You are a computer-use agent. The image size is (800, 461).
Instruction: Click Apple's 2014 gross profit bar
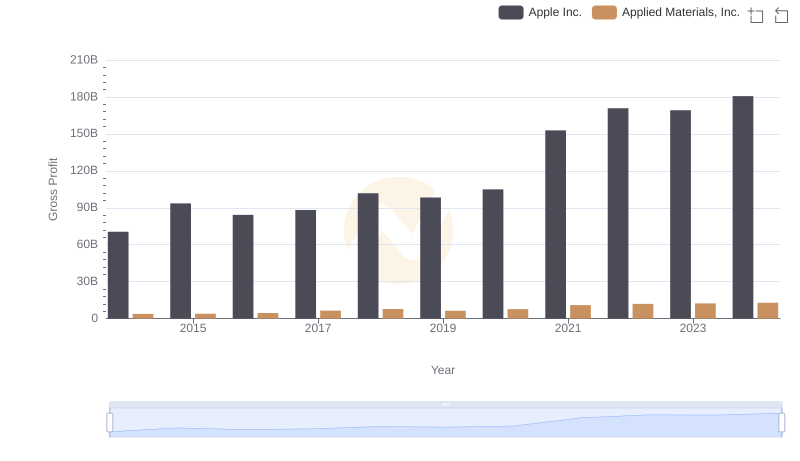[118, 275]
